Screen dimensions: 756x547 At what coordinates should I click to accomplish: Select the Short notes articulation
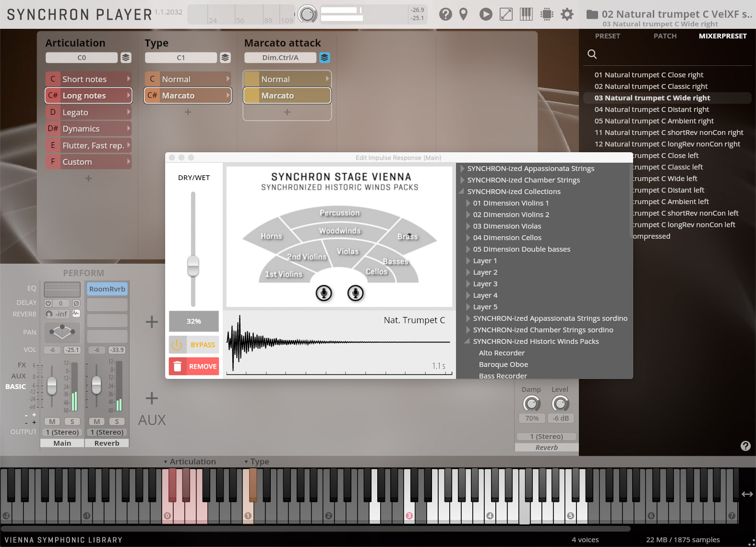(x=88, y=79)
